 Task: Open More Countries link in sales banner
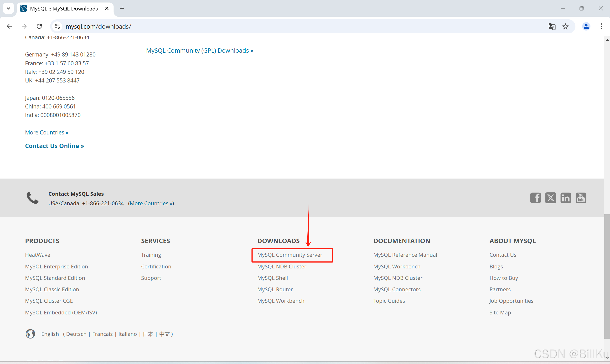pos(151,203)
